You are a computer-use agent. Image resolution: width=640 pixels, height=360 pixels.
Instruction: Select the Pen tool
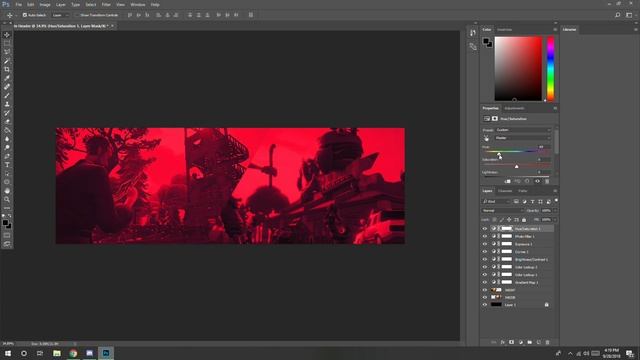pos(7,156)
